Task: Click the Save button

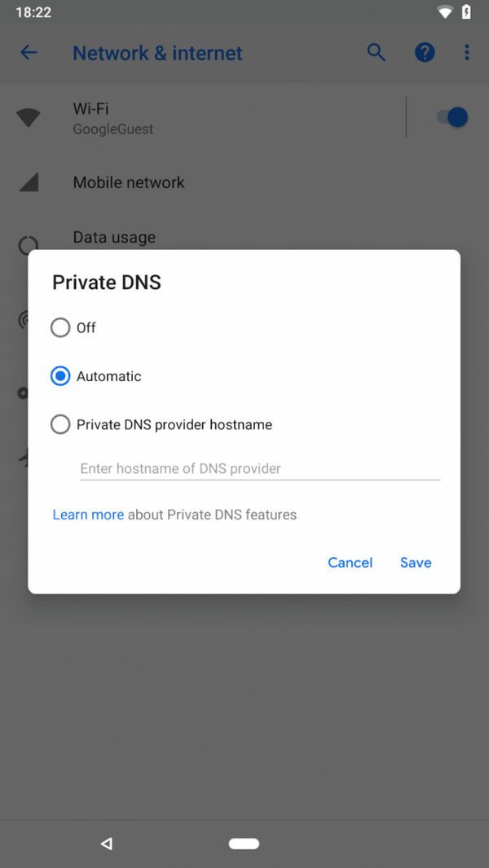Action: click(416, 563)
